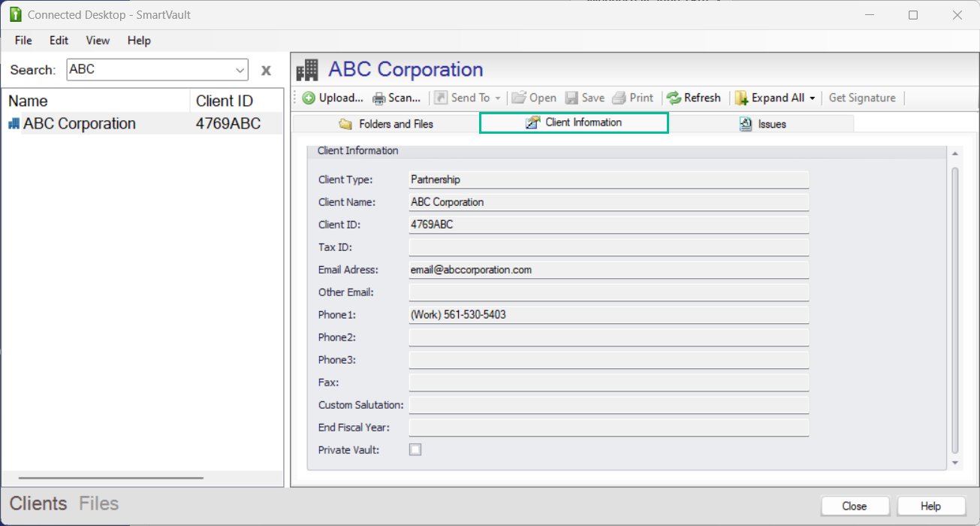
Task: Click the Client Name field
Action: (x=609, y=202)
